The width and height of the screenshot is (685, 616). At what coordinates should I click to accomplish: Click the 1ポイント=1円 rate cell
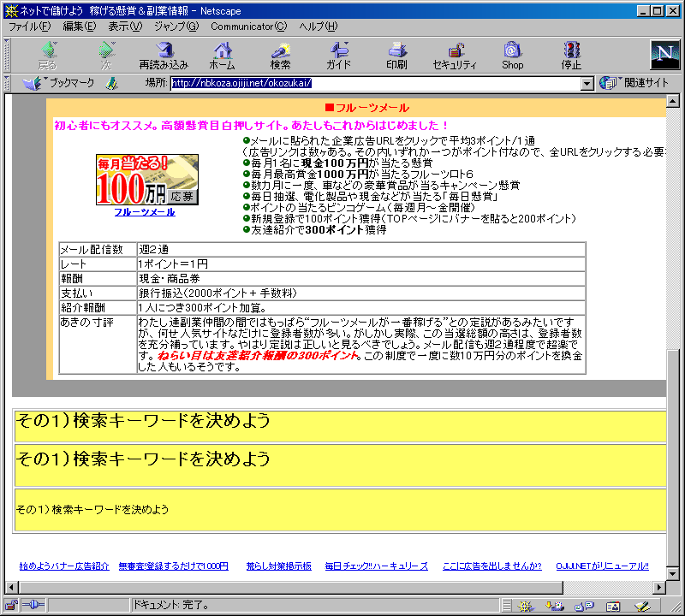[x=360, y=264]
